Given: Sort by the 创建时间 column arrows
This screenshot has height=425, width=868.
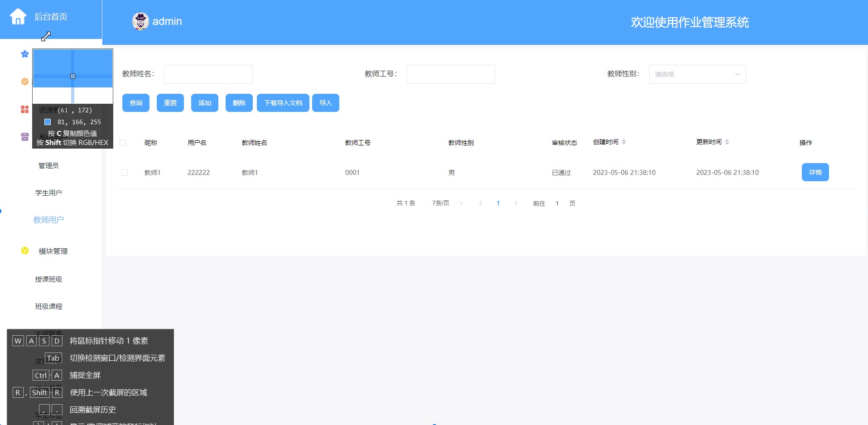Looking at the screenshot, I should coord(624,142).
